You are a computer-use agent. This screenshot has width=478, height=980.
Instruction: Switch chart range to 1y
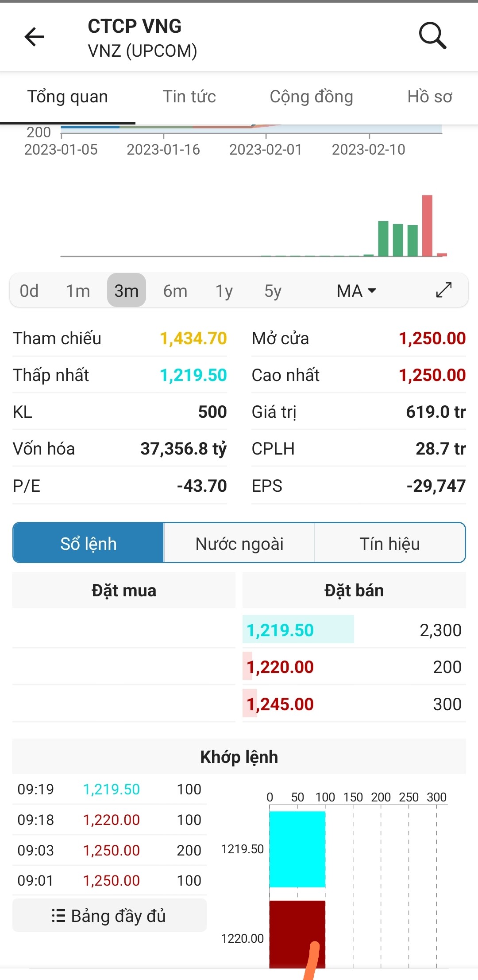224,291
